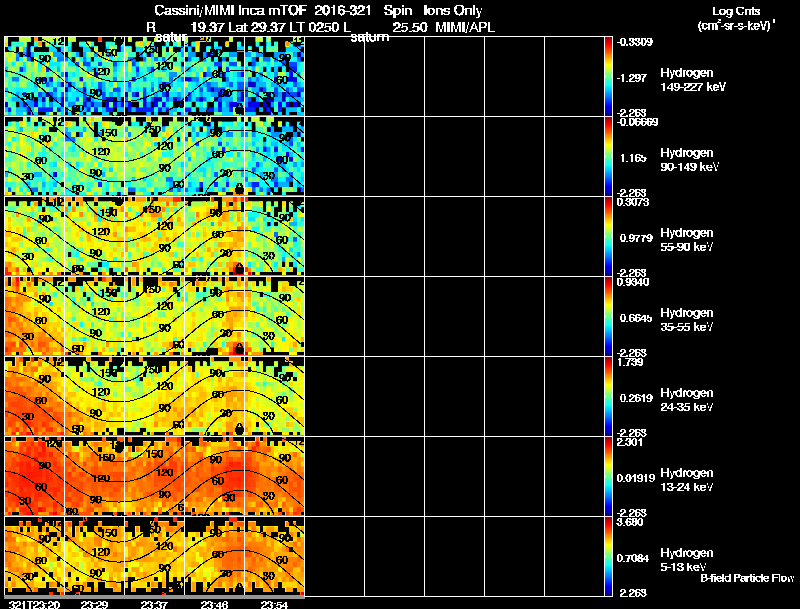Select the '2016-321' date in the title
Image resolution: width=800 pixels, height=609 pixels.
click(345, 10)
